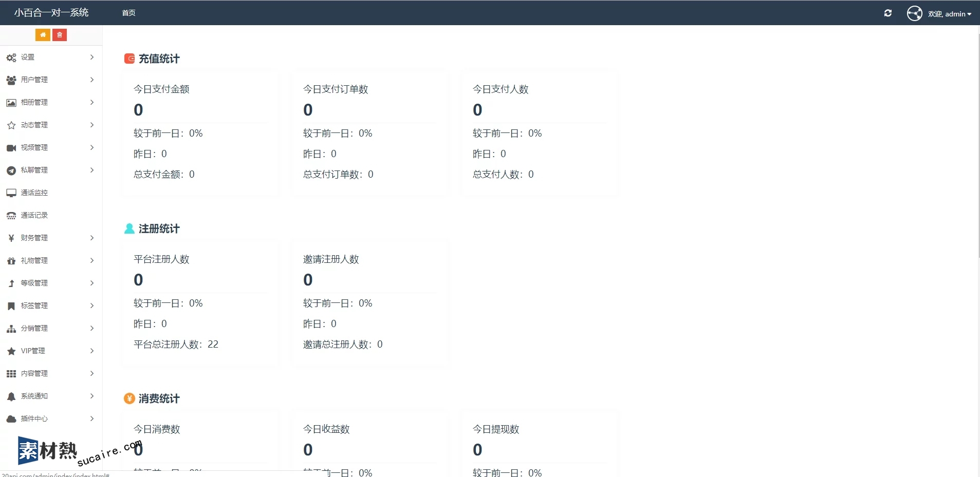Expand the 设置 menu chevron
The width and height of the screenshot is (980, 477).
pos(92,57)
